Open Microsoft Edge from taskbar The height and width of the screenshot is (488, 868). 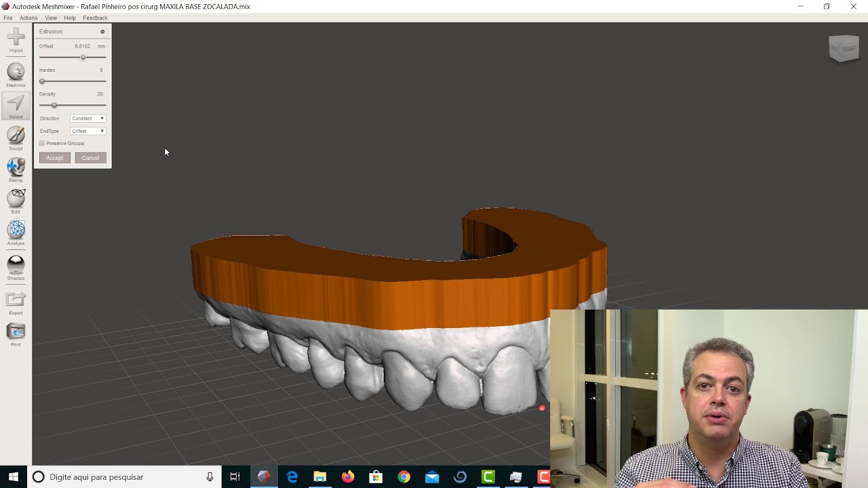coord(292,477)
